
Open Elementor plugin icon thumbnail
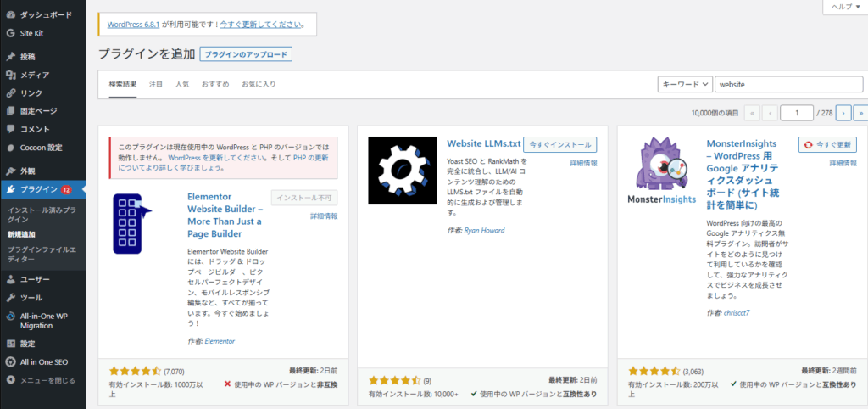(132, 224)
